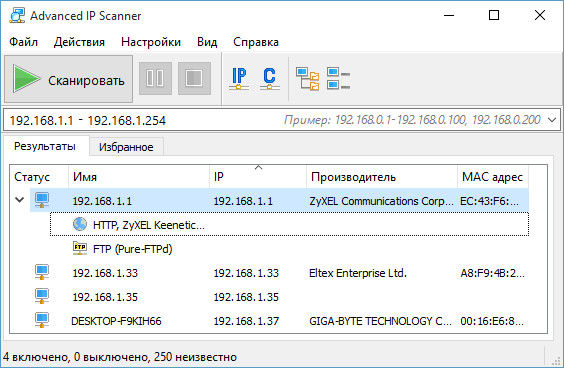Collapse the 192.168.1.1 device row
The image size is (564, 368).
point(20,200)
